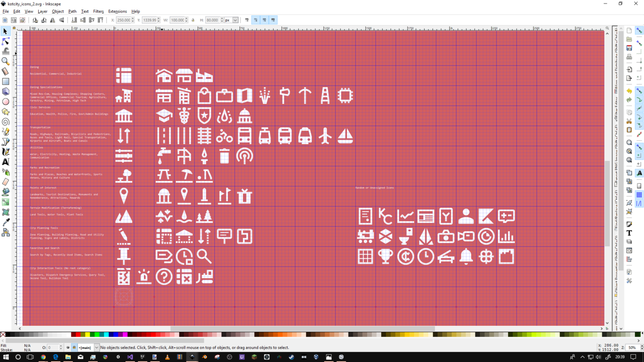644x362 pixels.
Task: Select the Rectangle drawing tool
Action: (6, 81)
